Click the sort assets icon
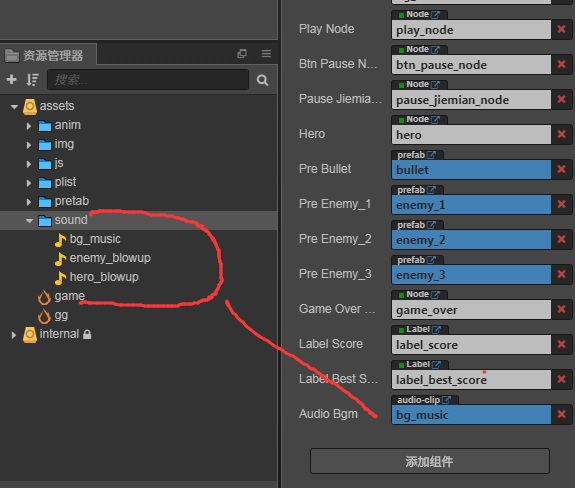Viewport: 575px width, 488px height. tap(33, 80)
